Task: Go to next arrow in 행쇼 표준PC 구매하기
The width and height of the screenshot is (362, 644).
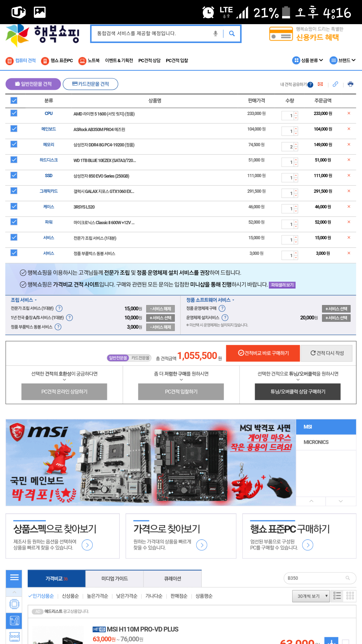Action: click(308, 545)
